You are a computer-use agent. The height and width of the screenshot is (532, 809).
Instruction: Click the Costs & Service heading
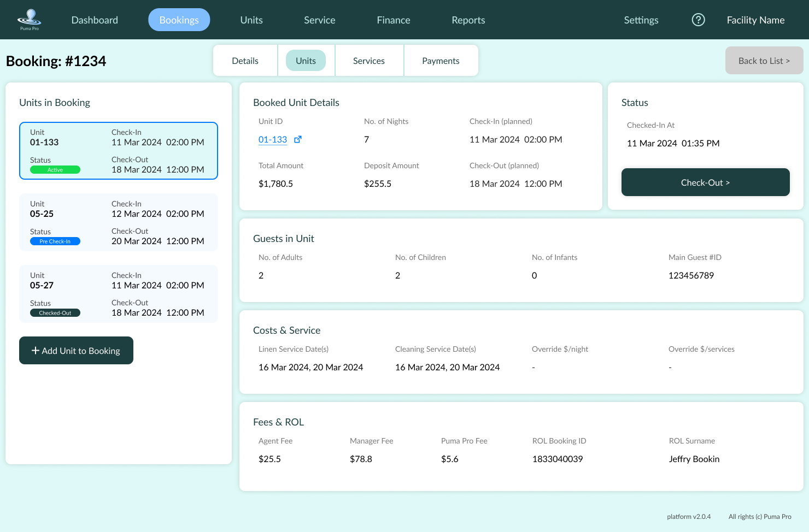[287, 330]
